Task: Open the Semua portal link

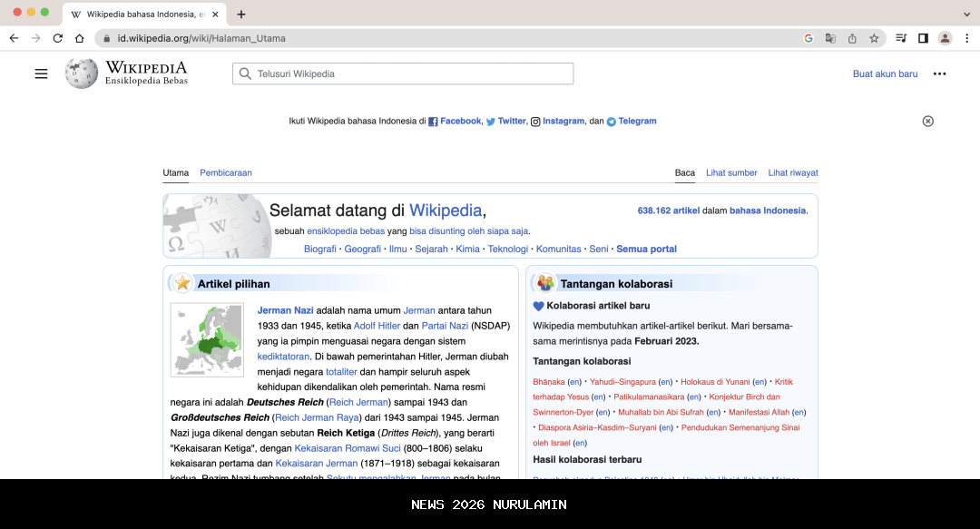Action: click(646, 249)
